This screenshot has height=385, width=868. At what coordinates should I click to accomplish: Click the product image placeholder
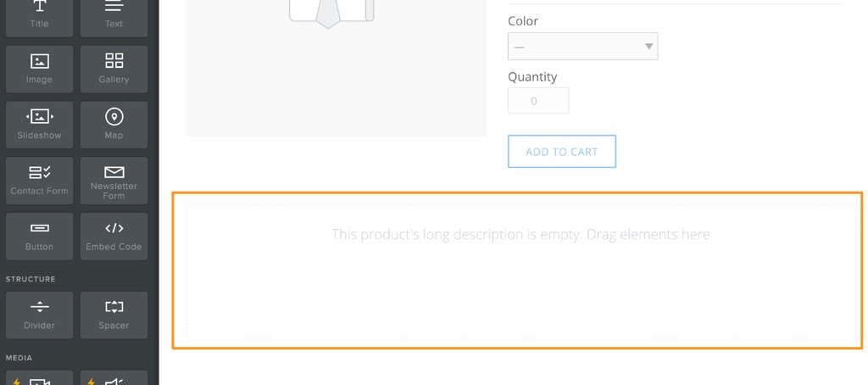pyautogui.click(x=337, y=68)
